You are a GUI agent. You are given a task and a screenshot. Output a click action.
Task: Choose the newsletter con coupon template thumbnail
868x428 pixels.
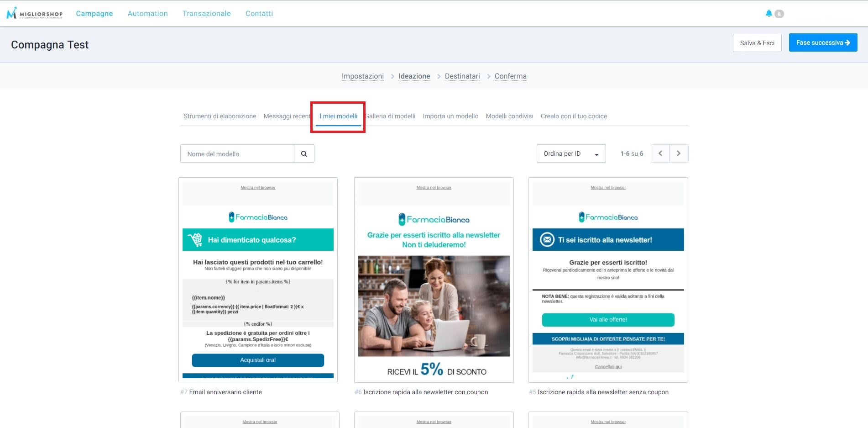[434, 280]
